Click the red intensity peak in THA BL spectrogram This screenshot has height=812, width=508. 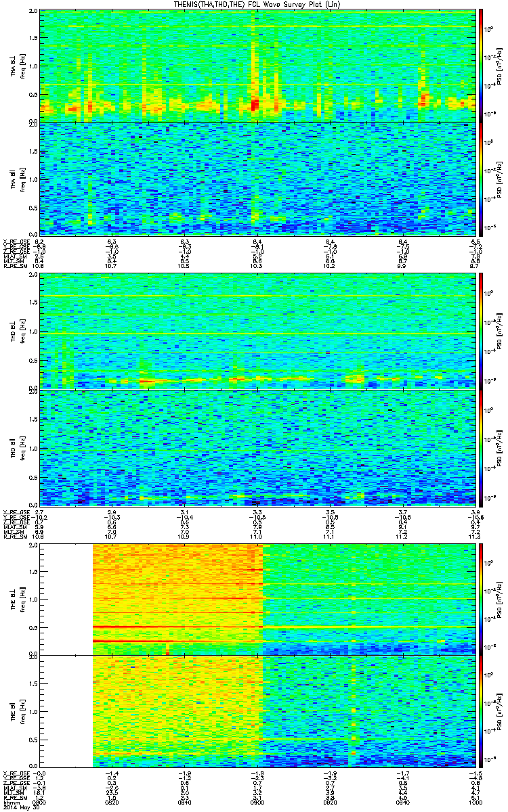point(255,105)
